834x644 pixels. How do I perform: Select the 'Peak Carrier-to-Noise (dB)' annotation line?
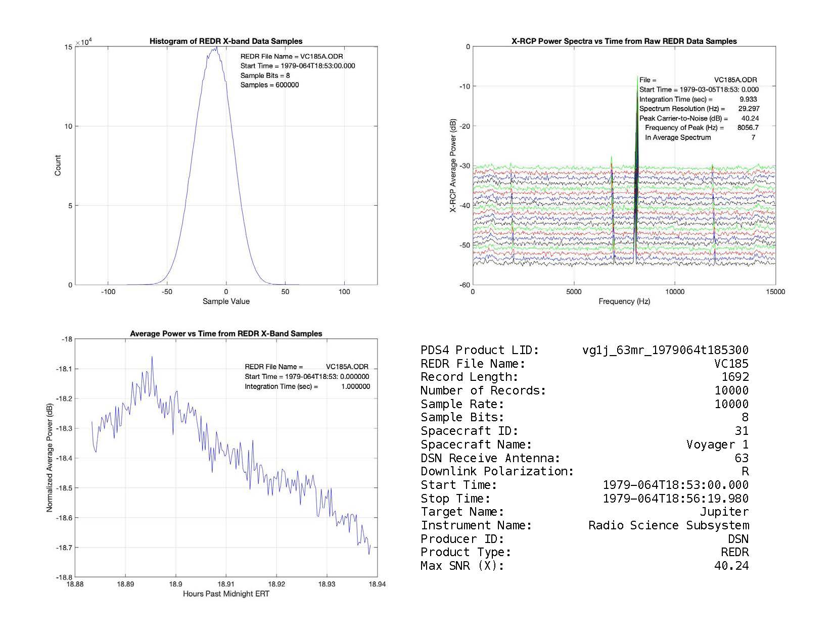(699, 118)
